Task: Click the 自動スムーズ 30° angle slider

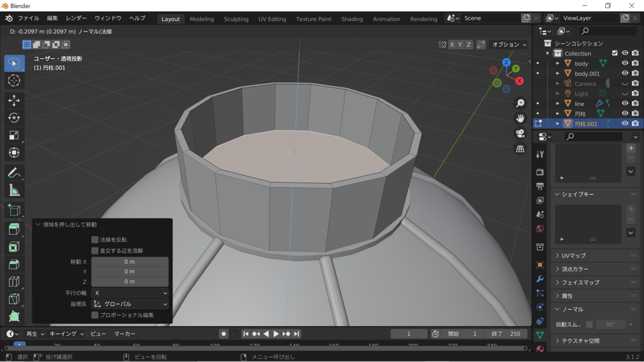Action: 611,324
